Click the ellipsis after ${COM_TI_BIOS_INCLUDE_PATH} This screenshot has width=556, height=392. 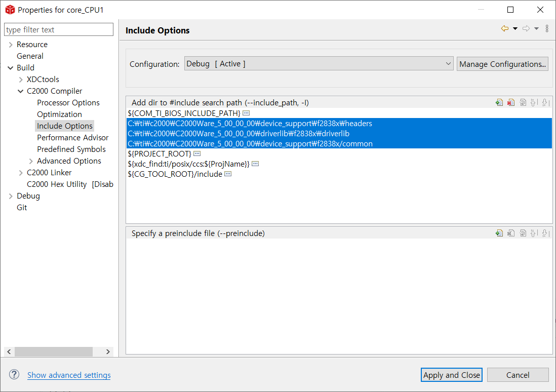tap(246, 113)
